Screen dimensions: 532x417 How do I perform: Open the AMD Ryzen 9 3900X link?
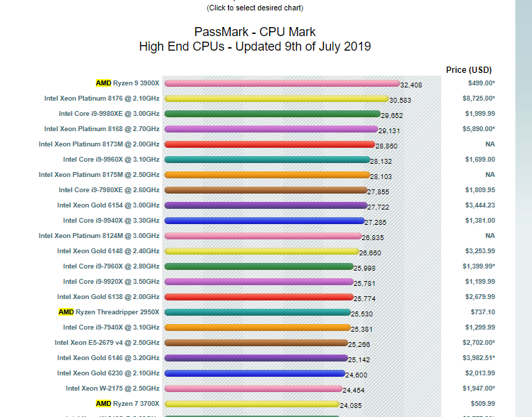[x=128, y=83]
